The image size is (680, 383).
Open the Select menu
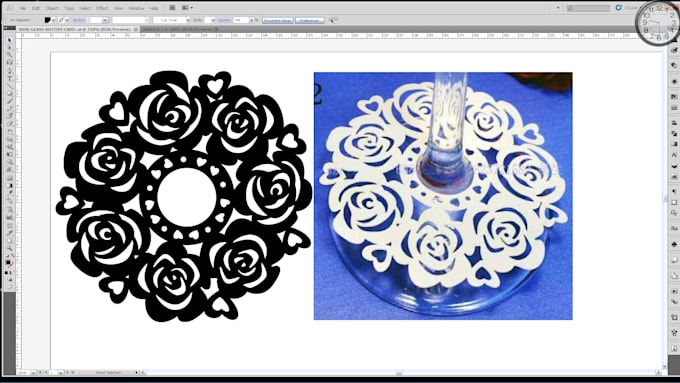tap(85, 8)
